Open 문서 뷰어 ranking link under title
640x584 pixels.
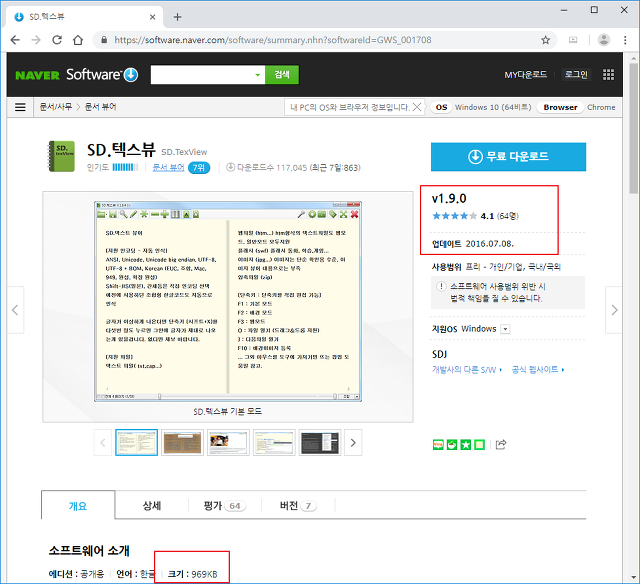point(168,167)
